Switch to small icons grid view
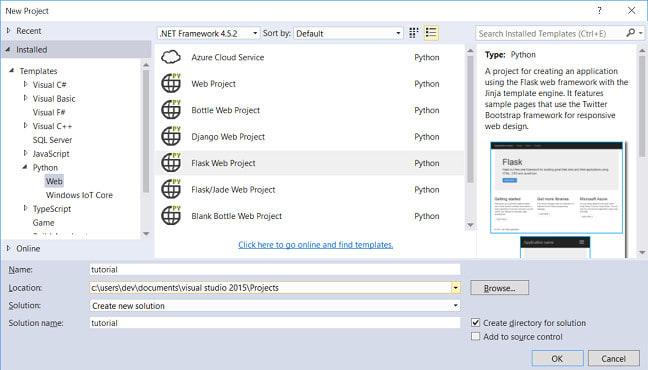Screen dimensions: 648x370 pos(414,33)
